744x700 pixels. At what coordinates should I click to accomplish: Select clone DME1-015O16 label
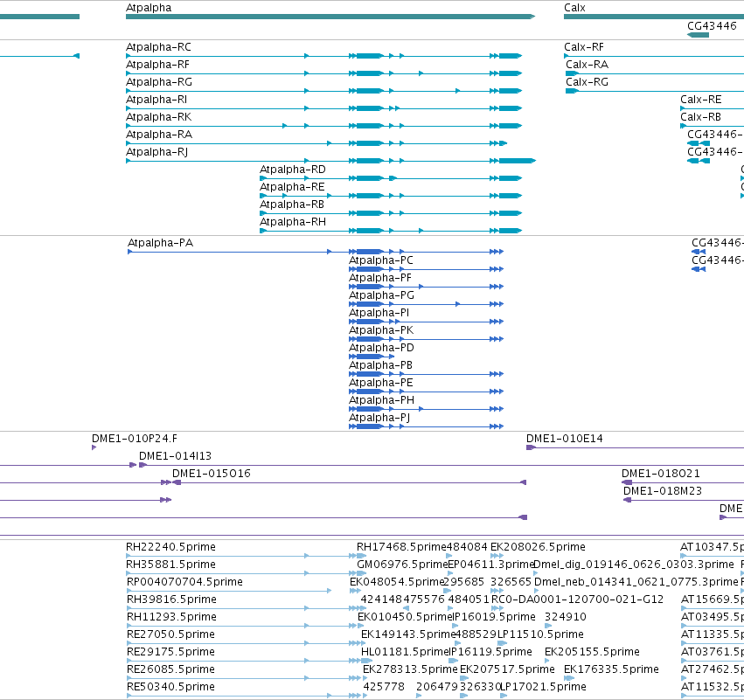[x=212, y=474]
